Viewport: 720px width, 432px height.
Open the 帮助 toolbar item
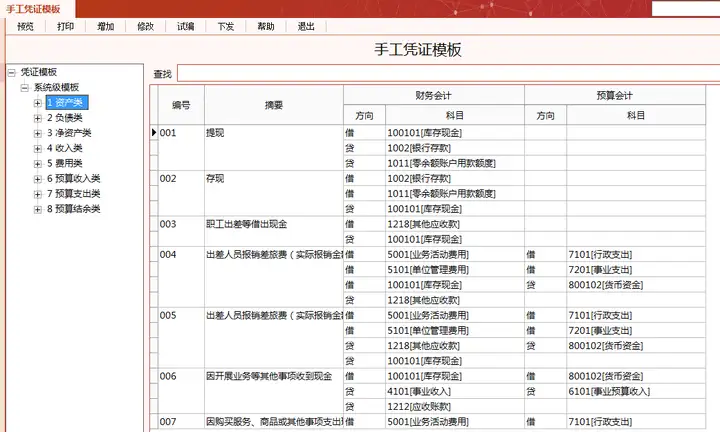[x=265, y=27]
